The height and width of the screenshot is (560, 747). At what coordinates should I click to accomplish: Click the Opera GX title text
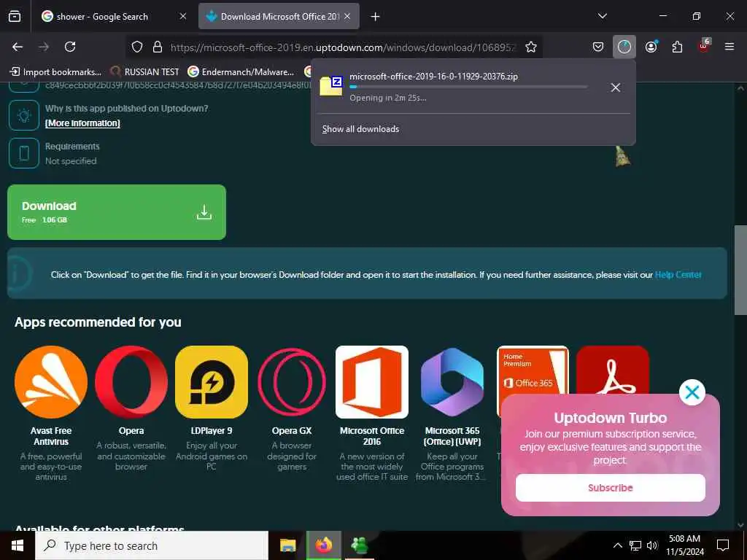pos(292,431)
